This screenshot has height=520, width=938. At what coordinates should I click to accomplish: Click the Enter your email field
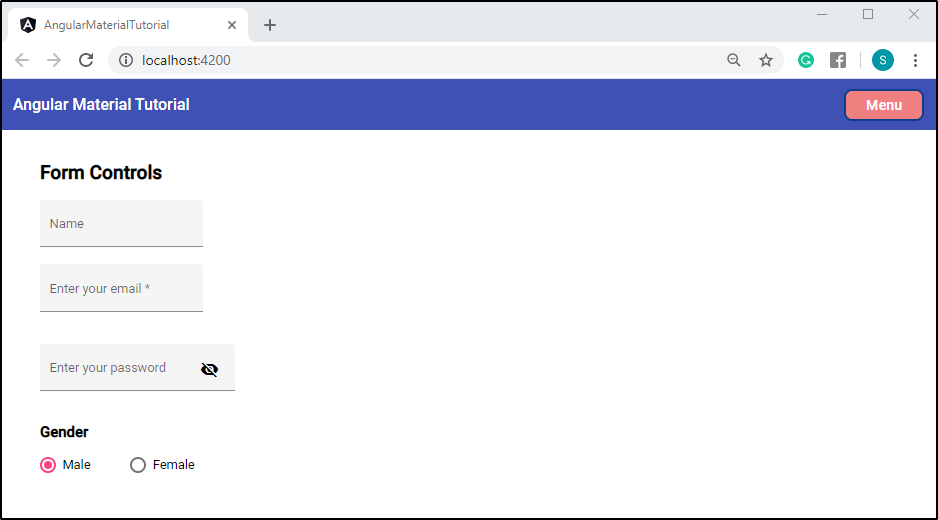[x=121, y=288]
